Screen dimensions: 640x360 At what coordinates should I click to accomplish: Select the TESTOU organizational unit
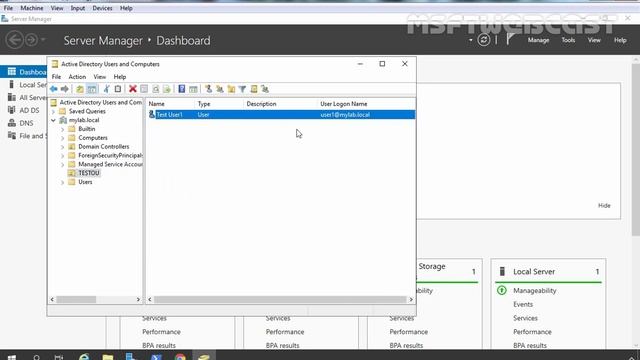(89, 173)
